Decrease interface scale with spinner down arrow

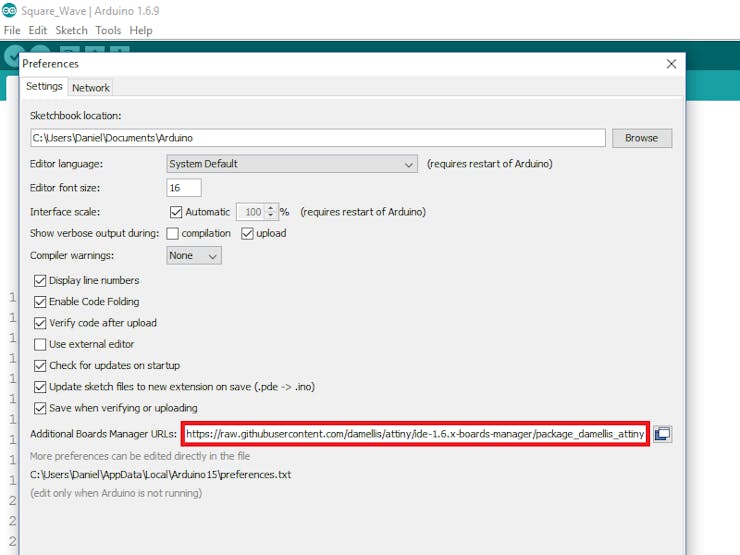(270, 216)
